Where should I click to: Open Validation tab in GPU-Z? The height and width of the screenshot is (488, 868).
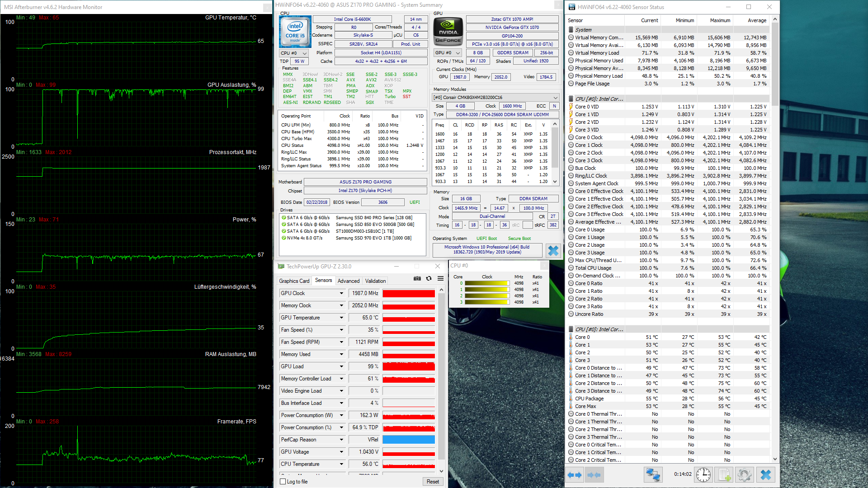click(x=375, y=281)
